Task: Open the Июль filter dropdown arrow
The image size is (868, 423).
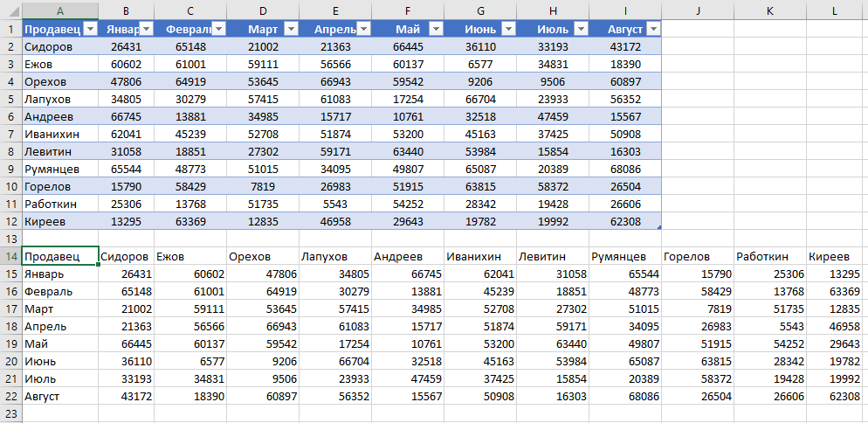Action: (581, 29)
